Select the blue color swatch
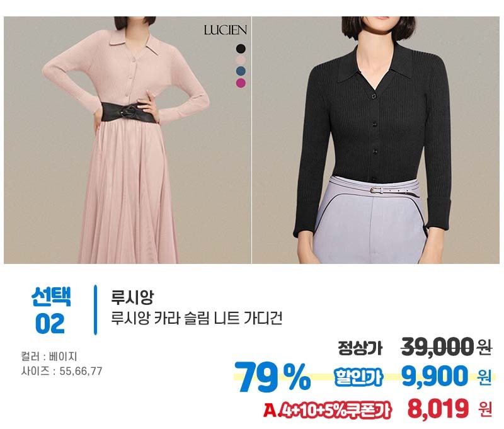Viewport: 504px width, 429px height. (241, 71)
